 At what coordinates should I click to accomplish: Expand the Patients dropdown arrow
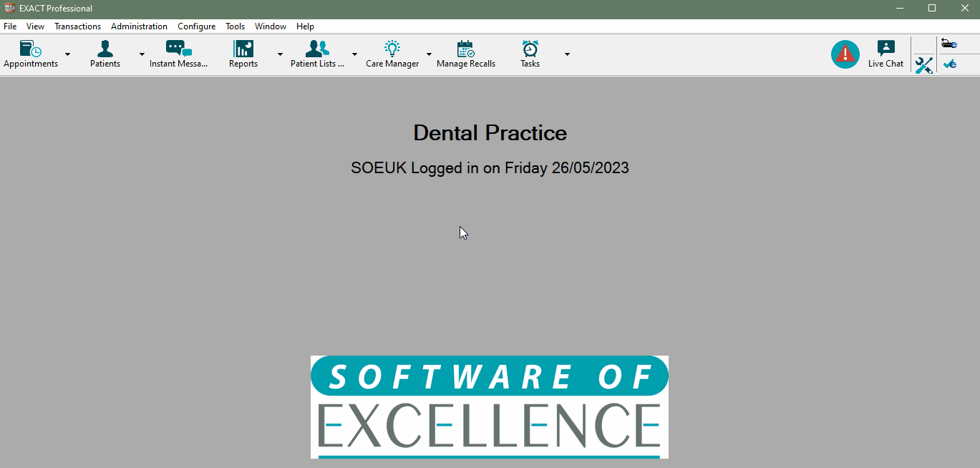coord(142,54)
